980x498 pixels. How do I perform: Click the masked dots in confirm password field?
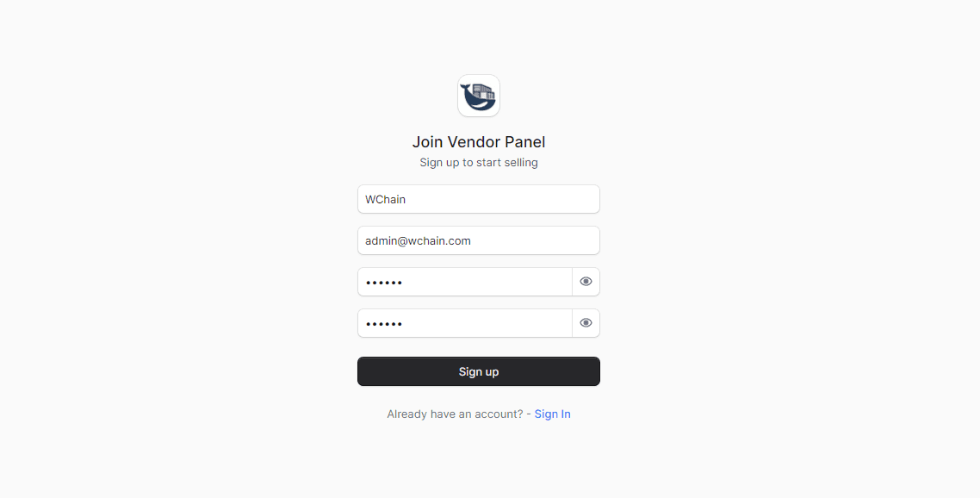[384, 324]
